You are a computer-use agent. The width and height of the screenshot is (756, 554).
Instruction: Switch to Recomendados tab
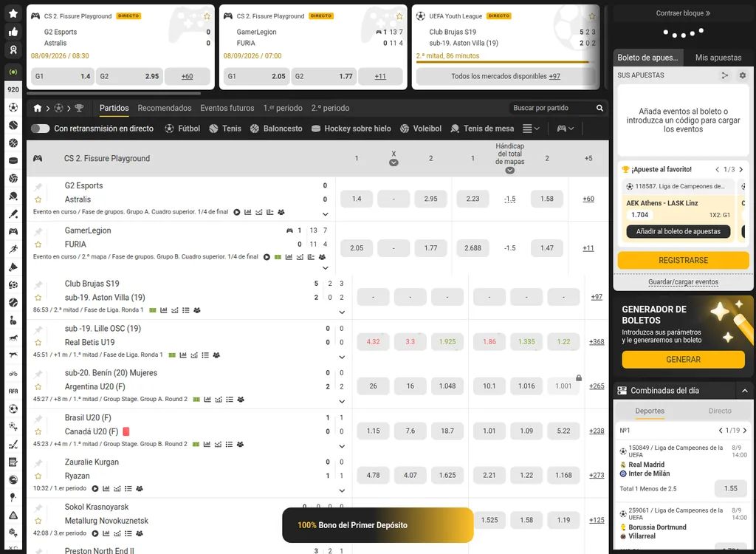[165, 108]
